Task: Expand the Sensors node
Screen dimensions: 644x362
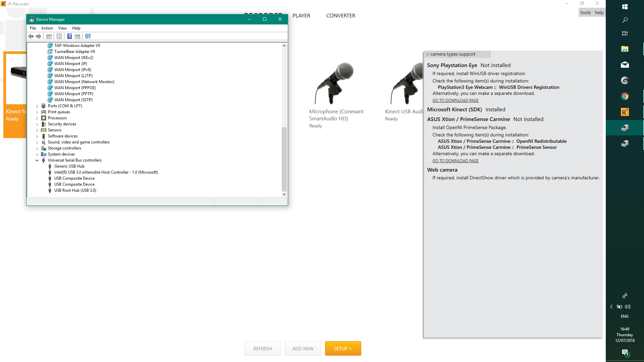Action: (x=37, y=130)
